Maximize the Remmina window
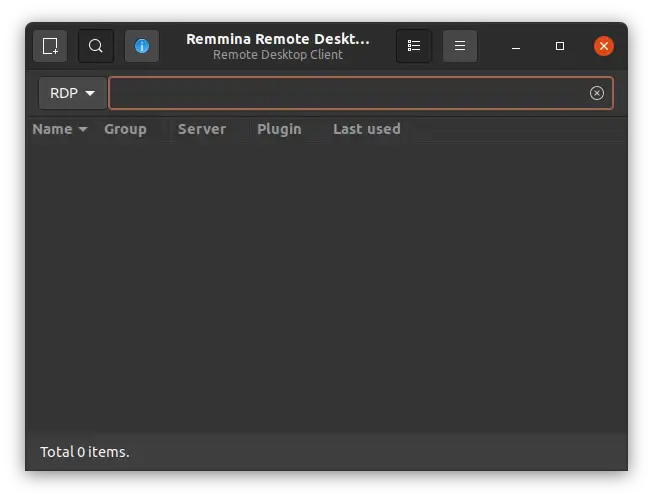Screen dimensions: 653x499 pyautogui.click(x=560, y=46)
